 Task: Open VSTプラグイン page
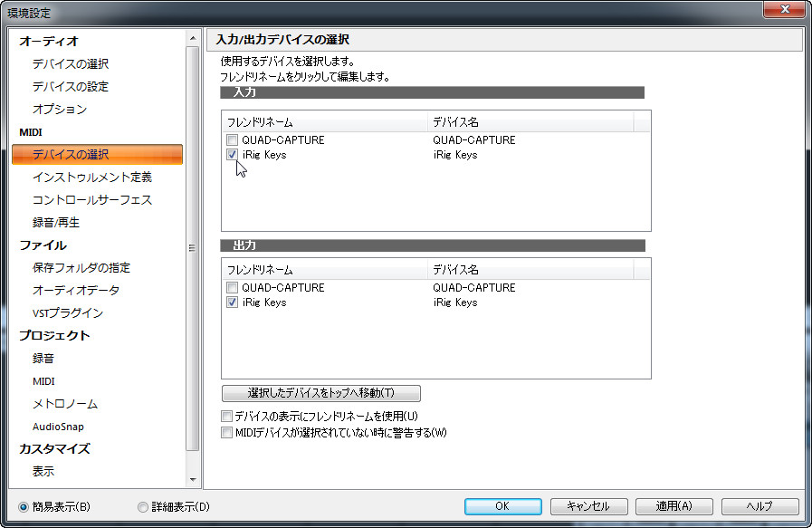pyautogui.click(x=68, y=313)
